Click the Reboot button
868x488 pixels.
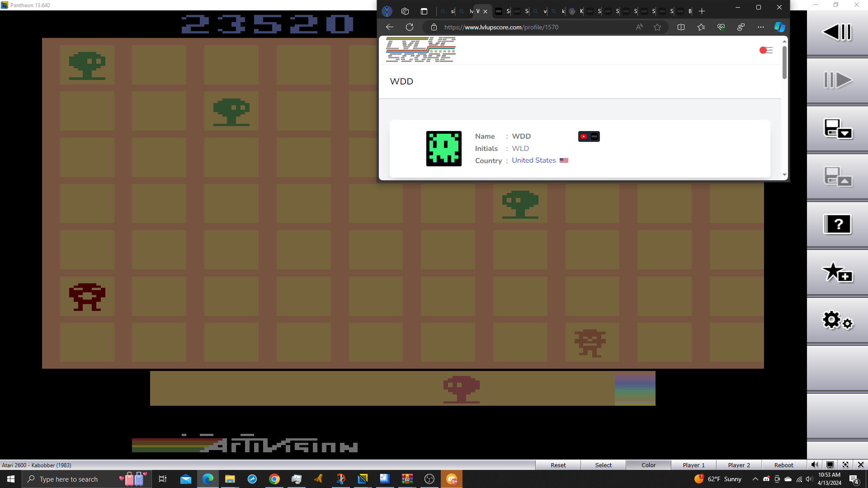(783, 465)
